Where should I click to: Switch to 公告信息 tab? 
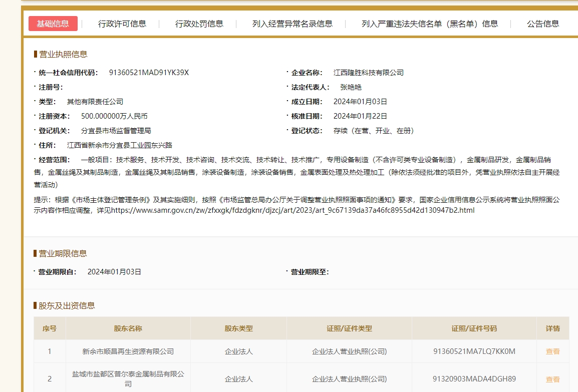pyautogui.click(x=542, y=24)
